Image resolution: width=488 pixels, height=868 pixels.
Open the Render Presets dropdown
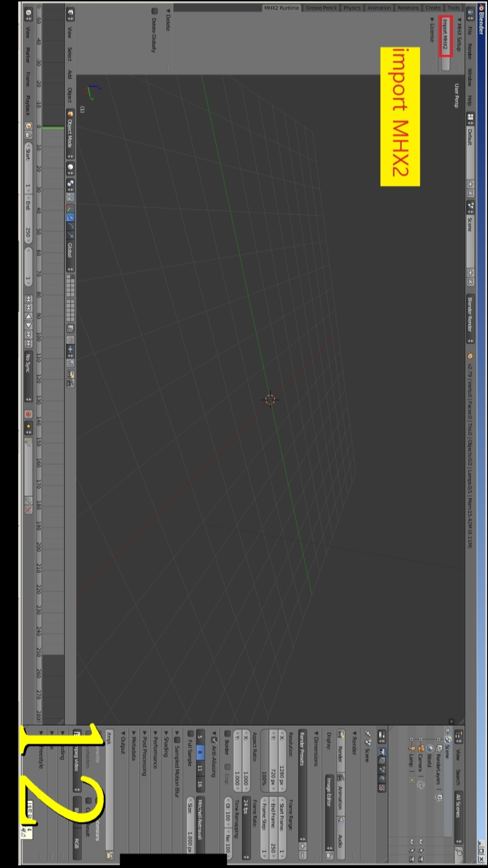tap(302, 785)
